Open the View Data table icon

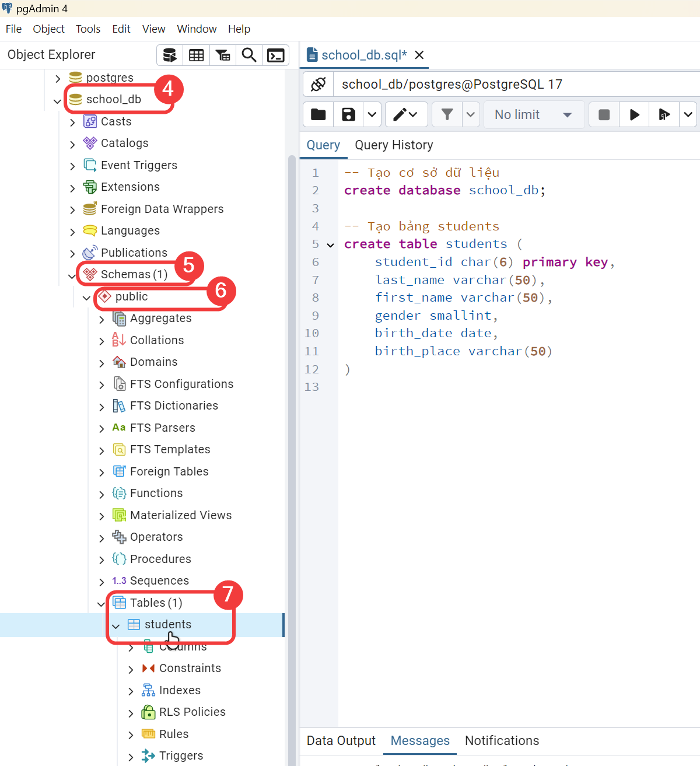pyautogui.click(x=197, y=55)
